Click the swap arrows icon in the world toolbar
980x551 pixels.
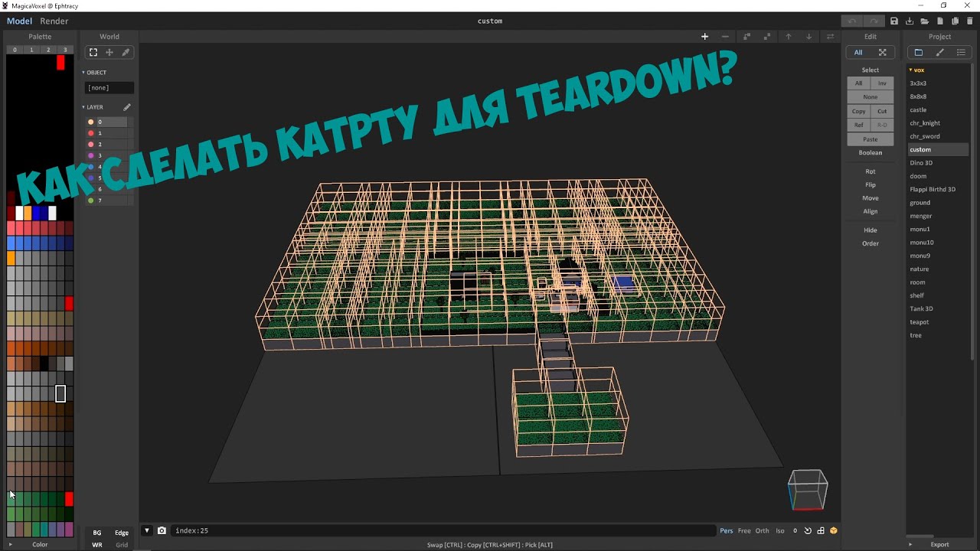click(830, 37)
